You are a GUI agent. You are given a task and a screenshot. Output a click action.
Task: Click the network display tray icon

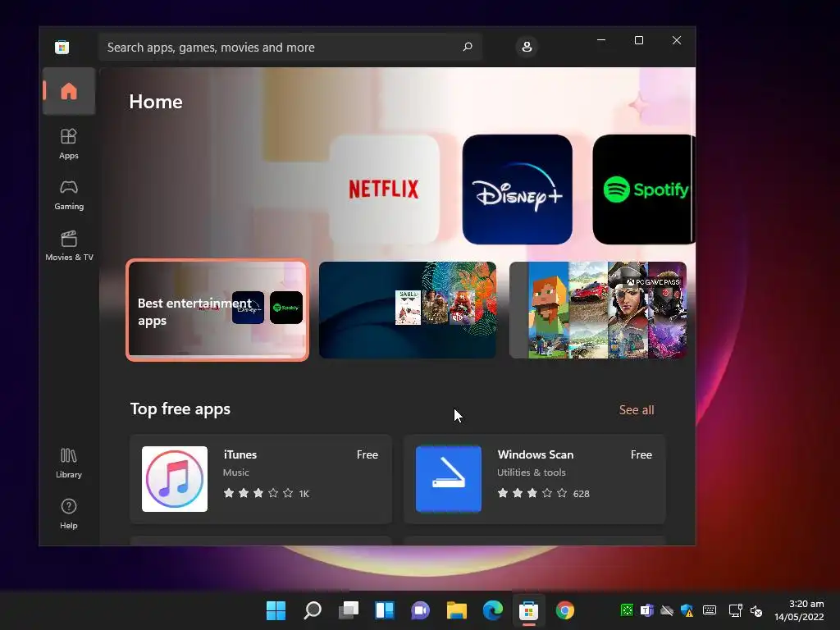[736, 610]
